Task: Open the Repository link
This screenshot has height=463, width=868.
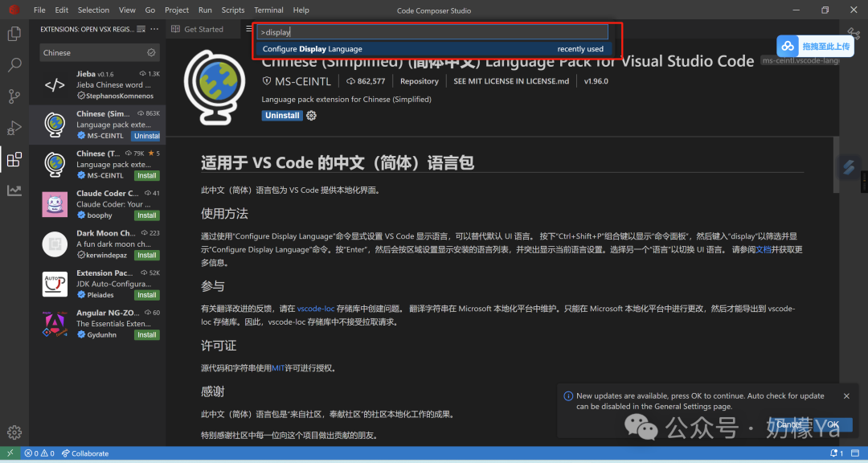Action: click(419, 81)
